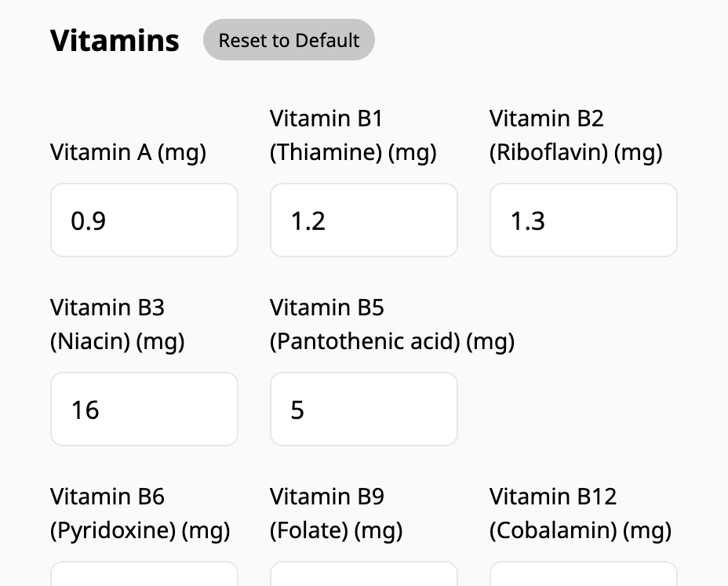Click the Vitamin A (mg) label

[128, 152]
